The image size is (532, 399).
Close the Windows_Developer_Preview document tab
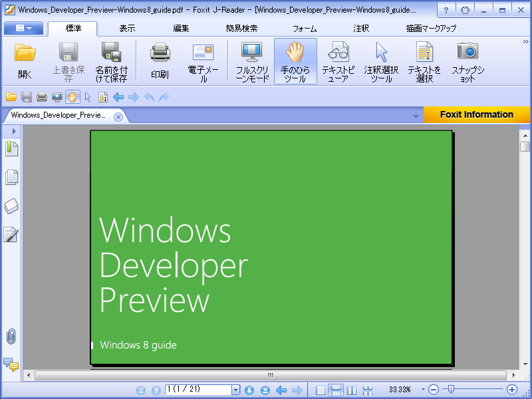tap(118, 117)
